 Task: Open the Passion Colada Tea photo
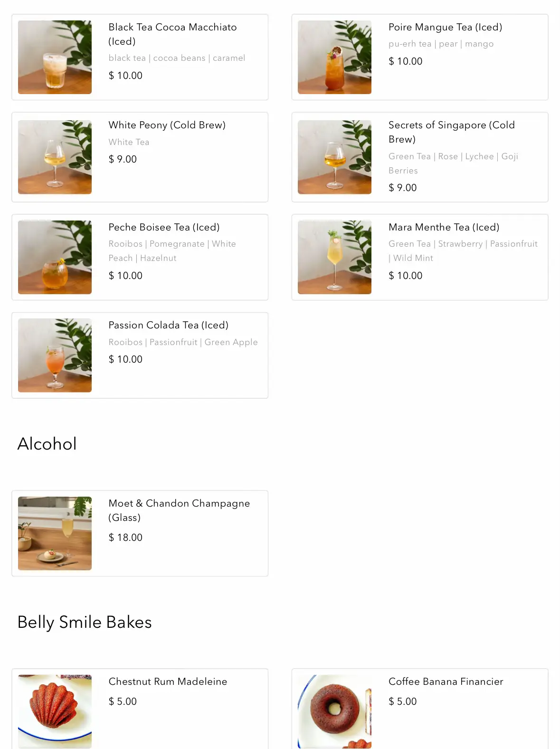click(x=55, y=355)
